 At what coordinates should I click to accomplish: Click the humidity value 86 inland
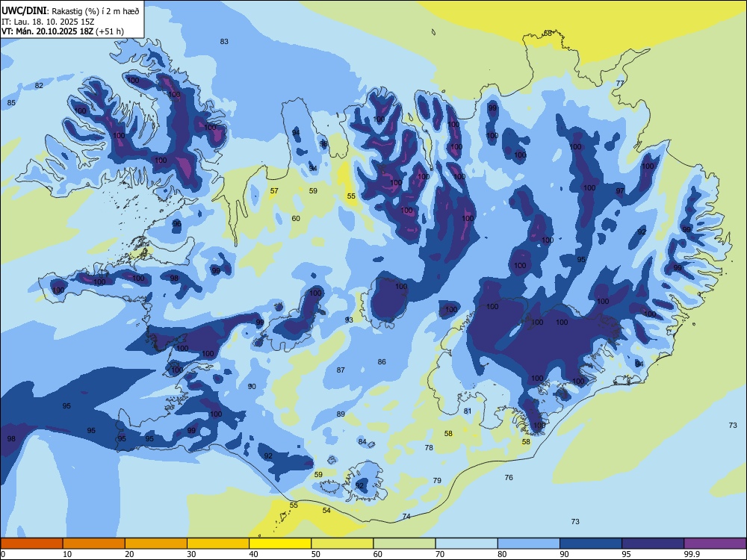point(382,362)
